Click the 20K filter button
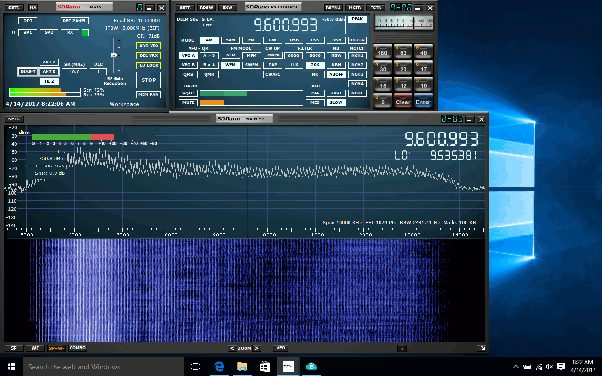Screen dimensions: 602x376 (315, 65)
